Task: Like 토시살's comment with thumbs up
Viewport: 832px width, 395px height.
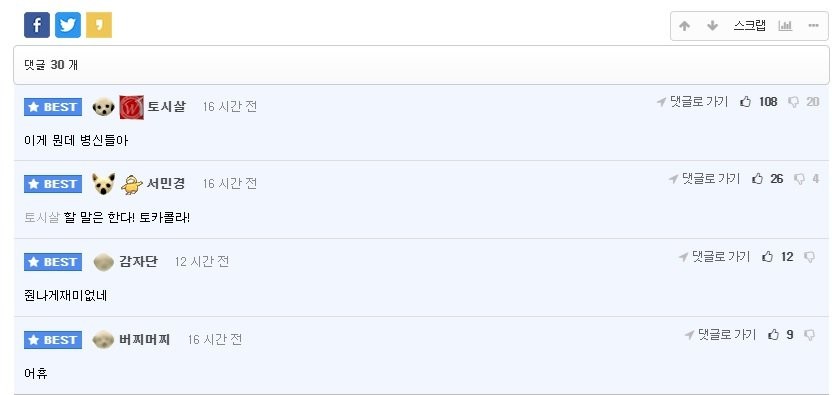Action: [x=746, y=102]
